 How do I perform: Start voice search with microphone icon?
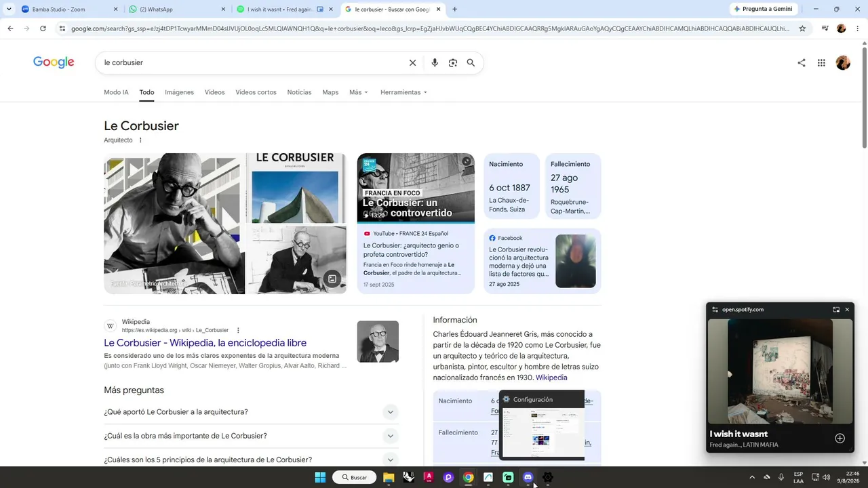click(x=435, y=63)
